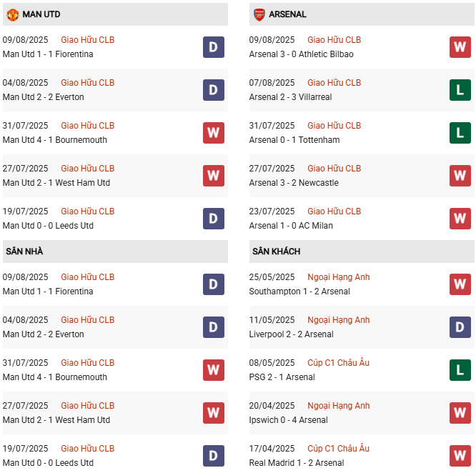Click win badge for Real Madrid vs Arsenal
The image size is (476, 473).
[460, 456]
